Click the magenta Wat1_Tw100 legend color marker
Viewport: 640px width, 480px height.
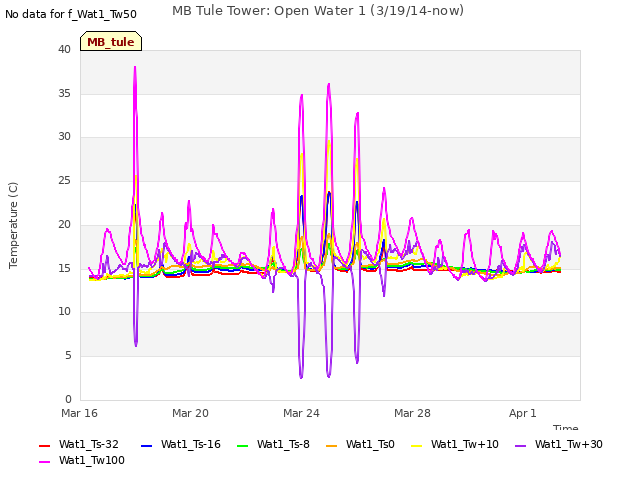point(44,462)
